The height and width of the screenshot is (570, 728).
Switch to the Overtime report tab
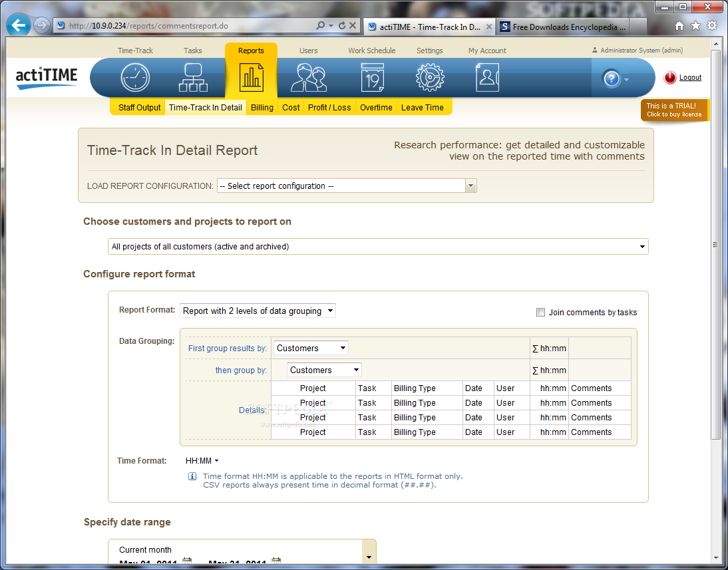376,108
